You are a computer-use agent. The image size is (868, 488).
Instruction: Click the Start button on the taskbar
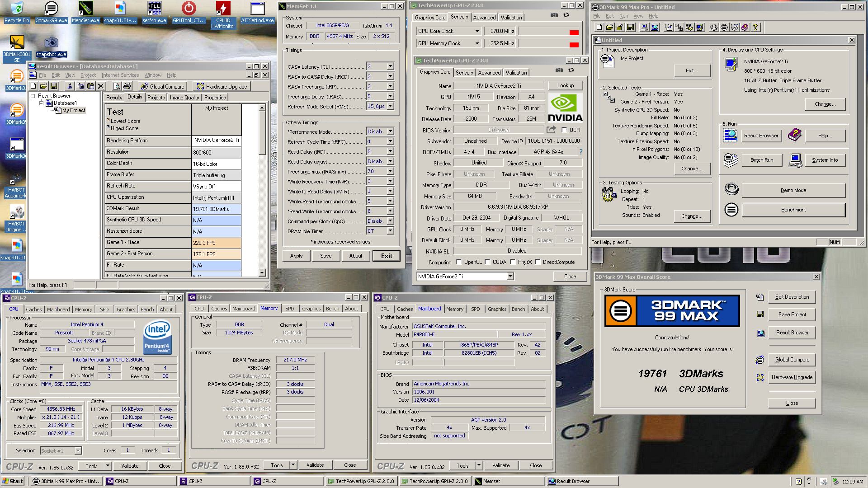[13, 481]
